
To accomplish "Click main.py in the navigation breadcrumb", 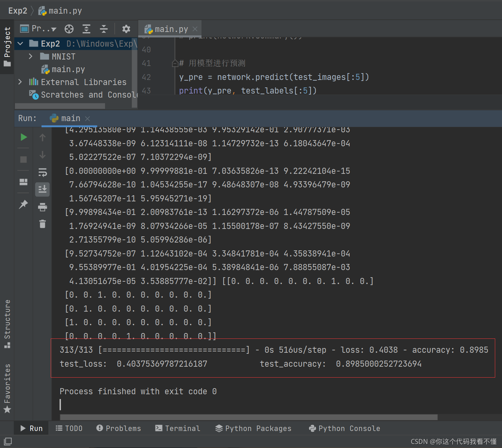I will pos(60,11).
